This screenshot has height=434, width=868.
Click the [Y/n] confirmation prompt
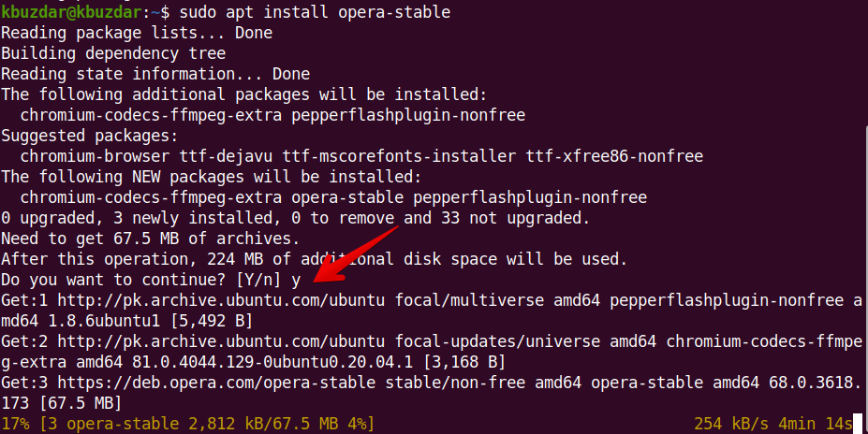(258, 280)
